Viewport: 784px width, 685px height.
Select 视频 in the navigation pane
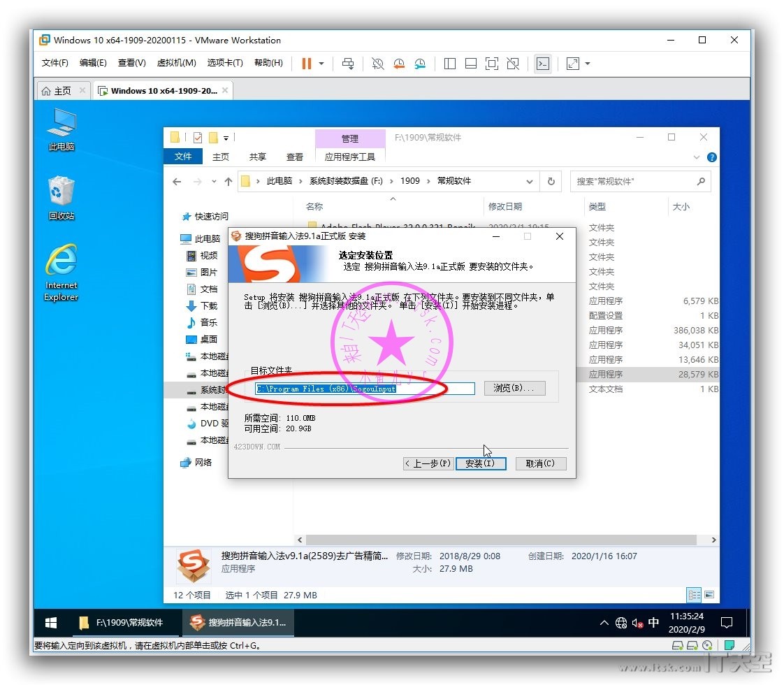(x=202, y=256)
